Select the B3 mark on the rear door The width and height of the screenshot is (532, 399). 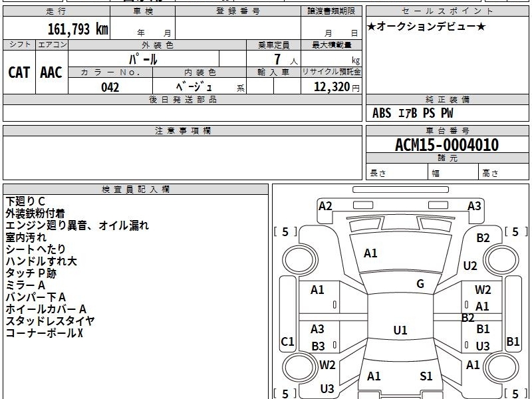coord(319,346)
